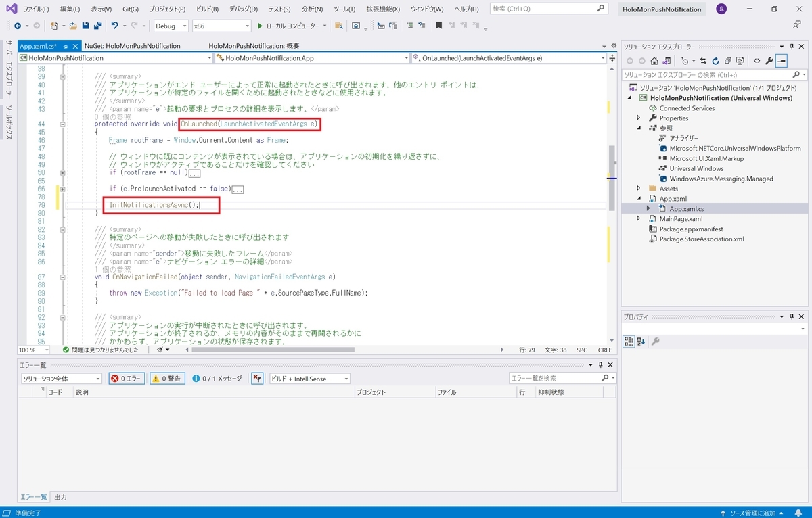Select WindowsAzure.Messaging.Managed reference
812x518 pixels.
coord(721,179)
